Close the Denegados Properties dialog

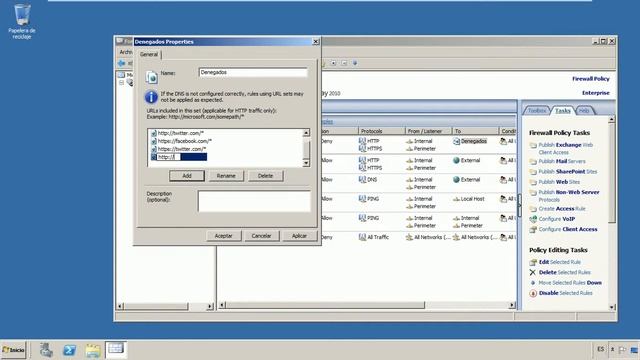pos(316,42)
